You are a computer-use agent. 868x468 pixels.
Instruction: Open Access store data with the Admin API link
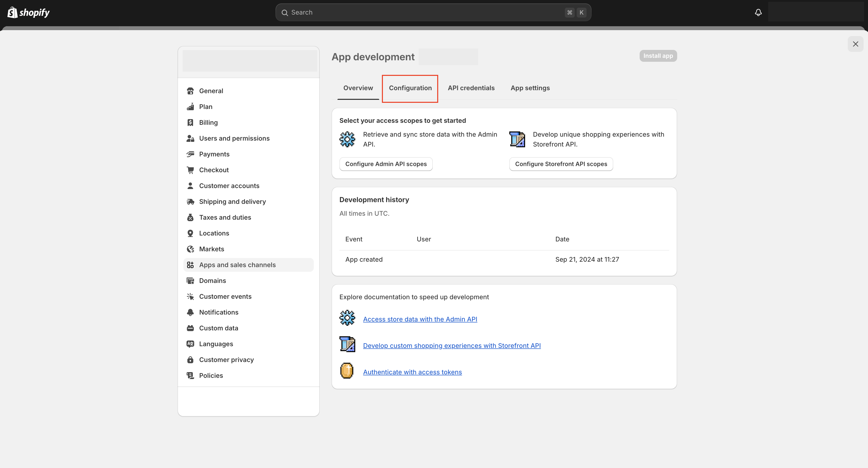pos(420,319)
